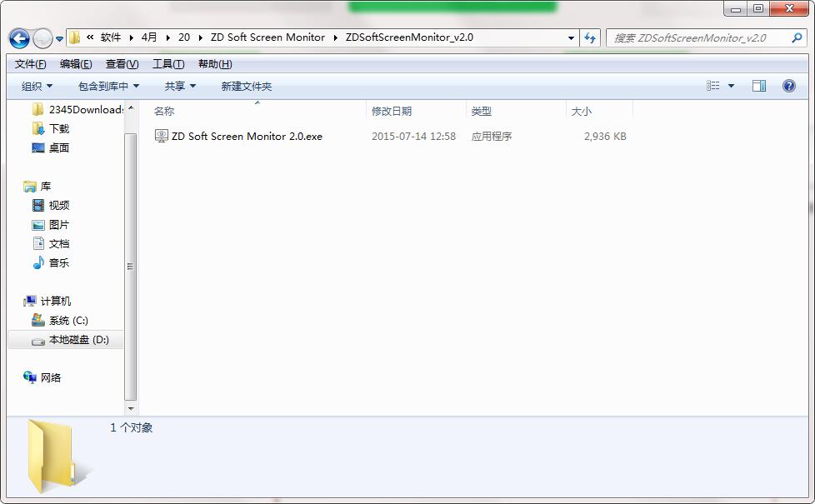The height and width of the screenshot is (504, 815).
Task: Click ZDSoftScreenMonitor_v2.0 breadcrumb segment
Action: point(409,37)
